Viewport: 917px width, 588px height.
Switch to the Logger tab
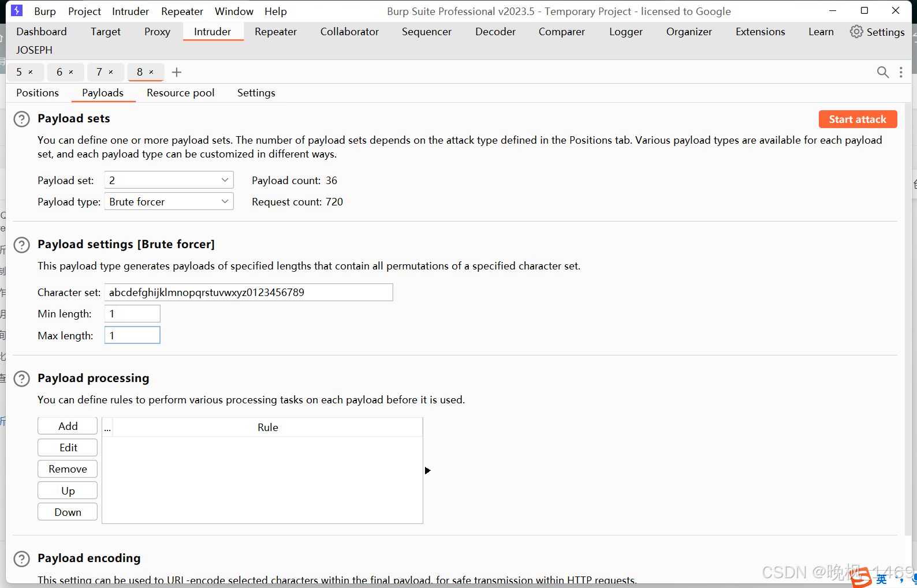(626, 32)
